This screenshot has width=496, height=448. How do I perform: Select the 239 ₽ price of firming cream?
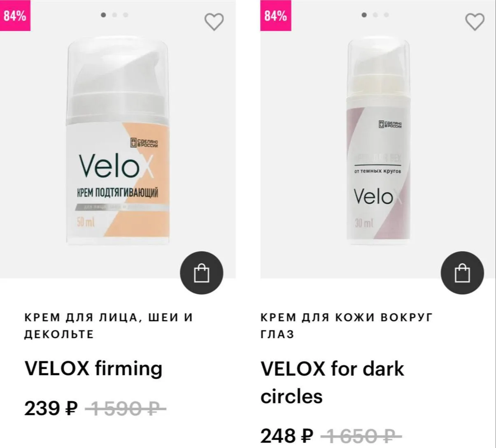(51, 409)
